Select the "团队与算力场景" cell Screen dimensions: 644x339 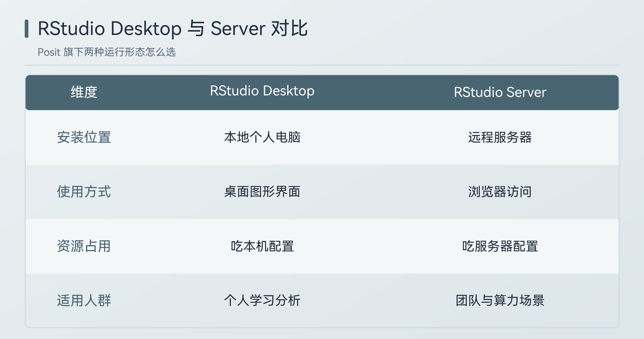pos(500,301)
